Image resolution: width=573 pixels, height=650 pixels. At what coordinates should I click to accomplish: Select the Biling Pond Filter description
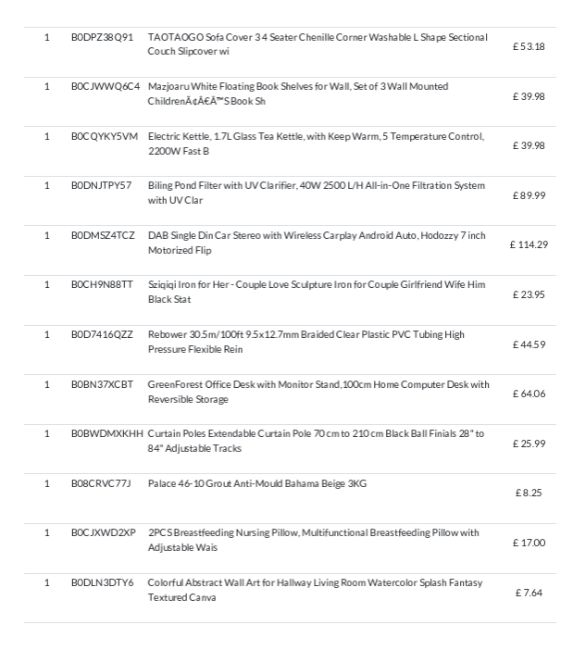pyautogui.click(x=316, y=193)
